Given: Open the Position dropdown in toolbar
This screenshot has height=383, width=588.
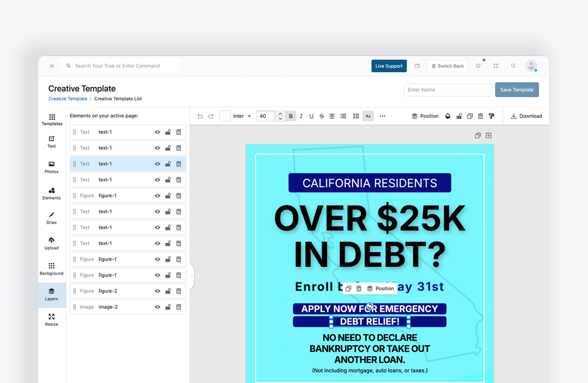Looking at the screenshot, I should pyautogui.click(x=425, y=116).
